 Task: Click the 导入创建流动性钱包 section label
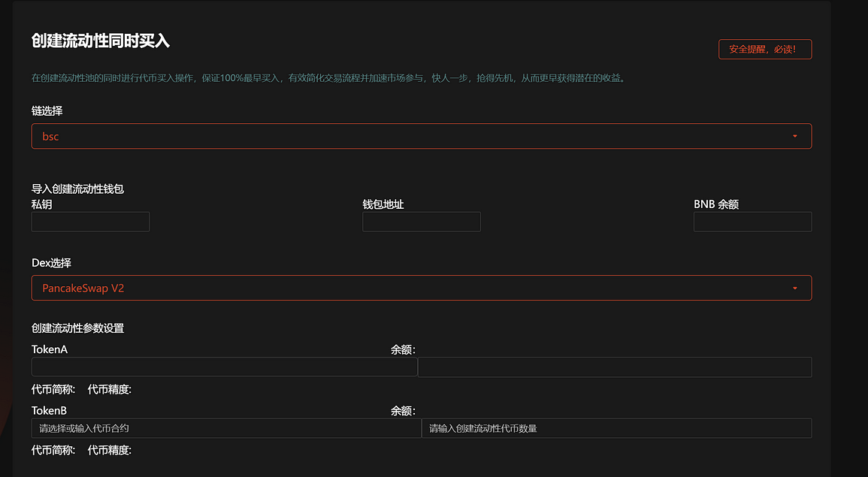pos(77,189)
